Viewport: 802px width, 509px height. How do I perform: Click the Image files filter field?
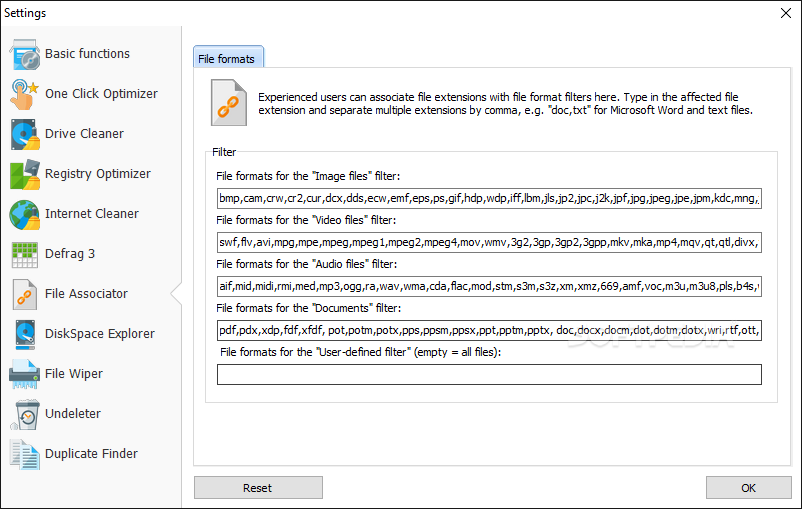pyautogui.click(x=489, y=198)
